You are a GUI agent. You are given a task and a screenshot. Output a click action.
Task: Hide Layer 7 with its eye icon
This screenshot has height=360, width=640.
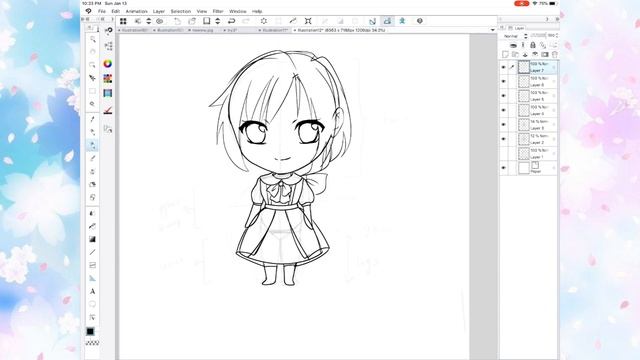(503, 67)
